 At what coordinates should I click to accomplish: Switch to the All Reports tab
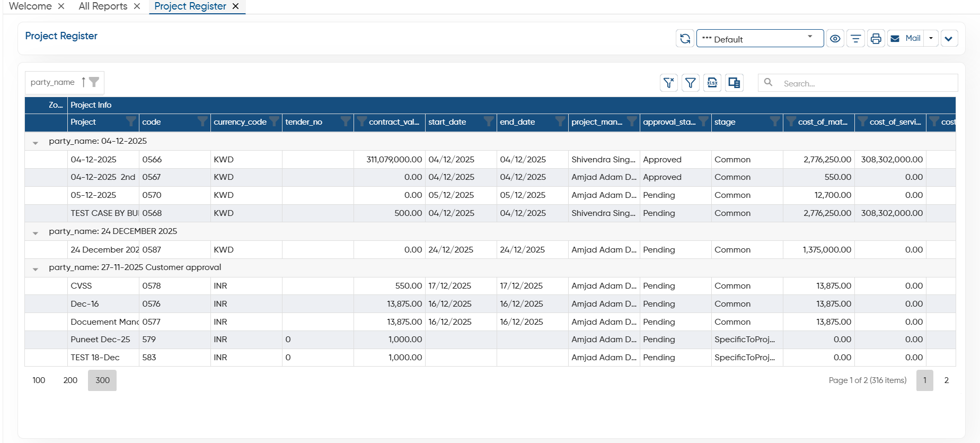[x=103, y=6]
